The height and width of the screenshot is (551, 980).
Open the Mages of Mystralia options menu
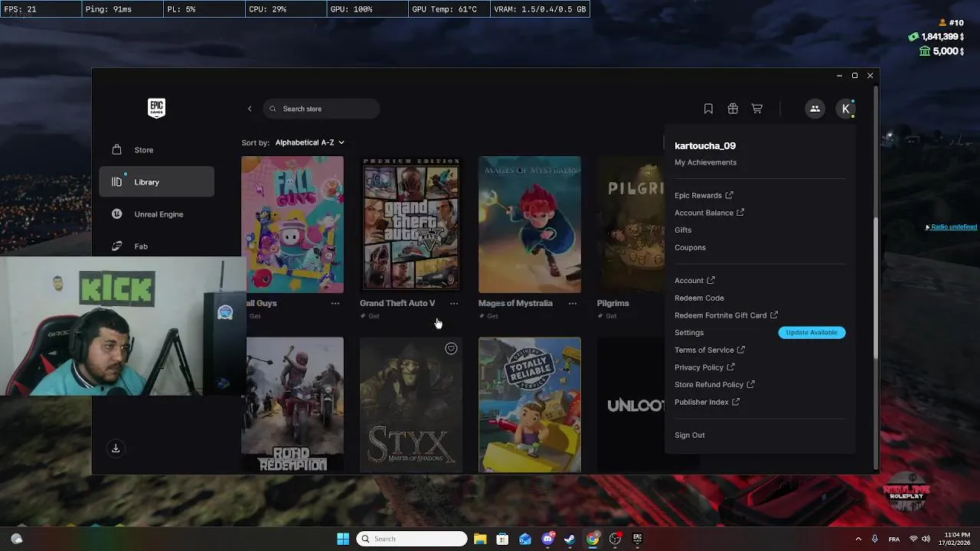[573, 303]
